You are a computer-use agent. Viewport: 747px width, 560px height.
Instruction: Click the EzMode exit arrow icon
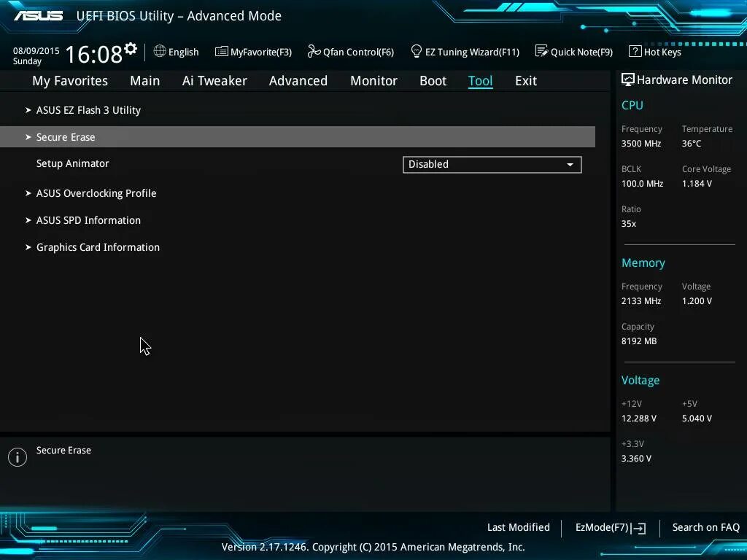(x=638, y=528)
